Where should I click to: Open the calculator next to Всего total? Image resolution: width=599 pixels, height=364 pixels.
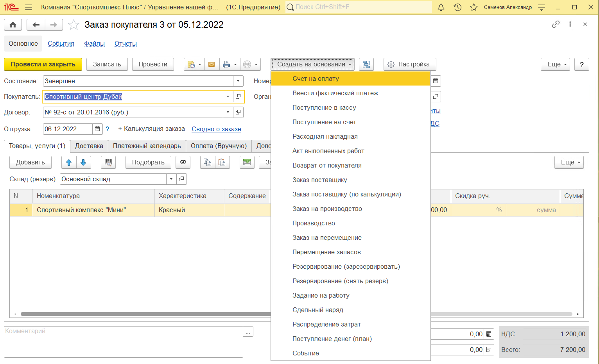489,350
